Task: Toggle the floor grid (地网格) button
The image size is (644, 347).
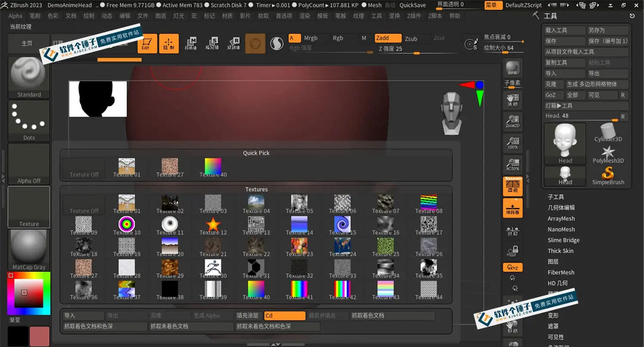Action: [513, 208]
